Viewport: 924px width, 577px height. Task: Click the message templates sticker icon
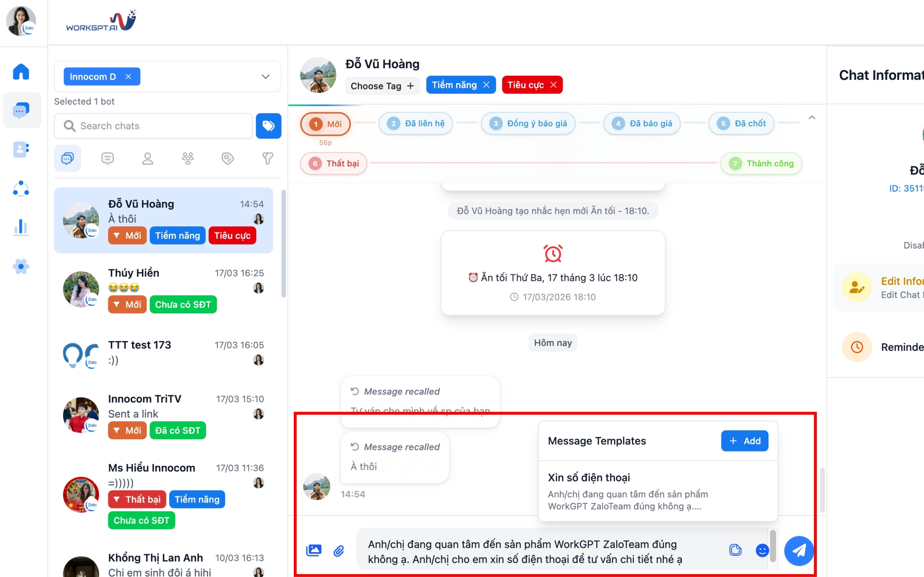click(735, 550)
